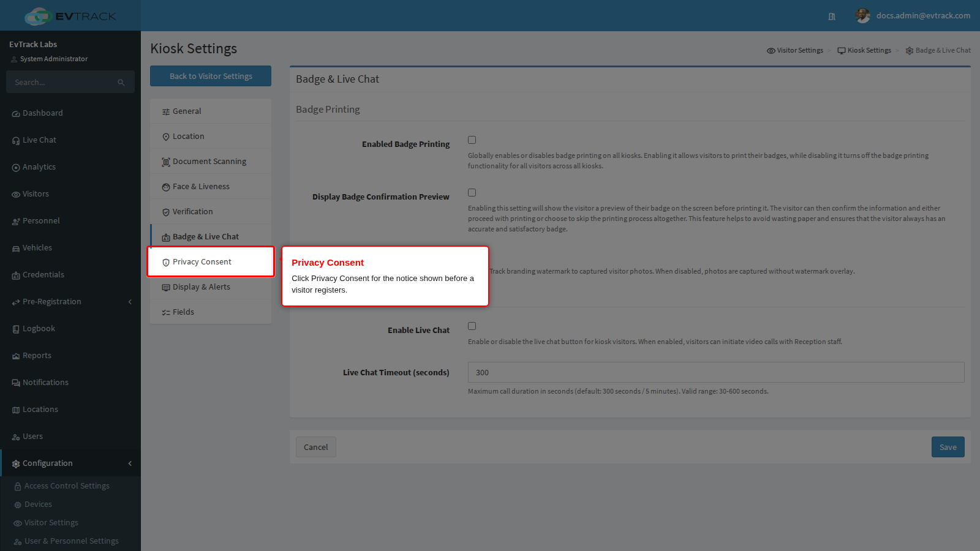Click the user avatar in header
The image size is (980, 551).
tap(863, 16)
